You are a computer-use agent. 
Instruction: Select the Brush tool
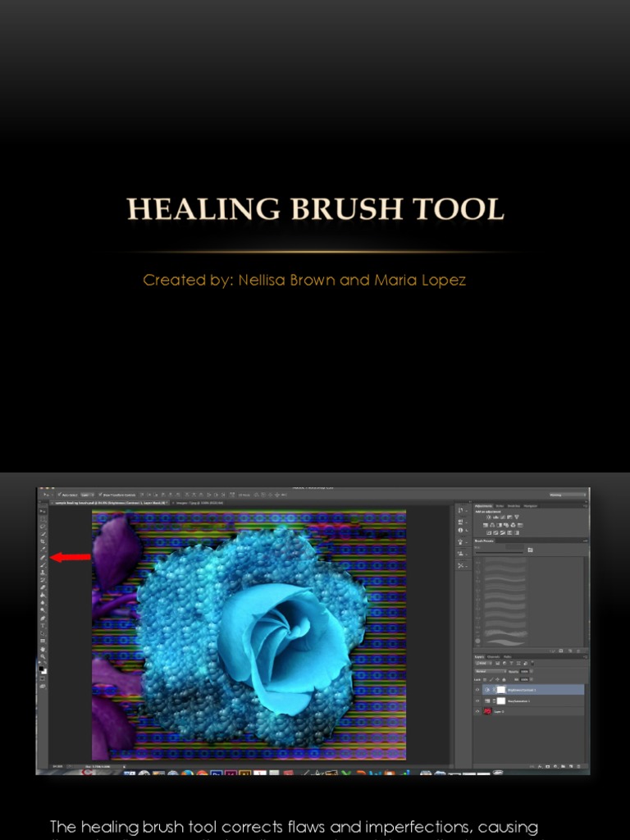click(43, 564)
